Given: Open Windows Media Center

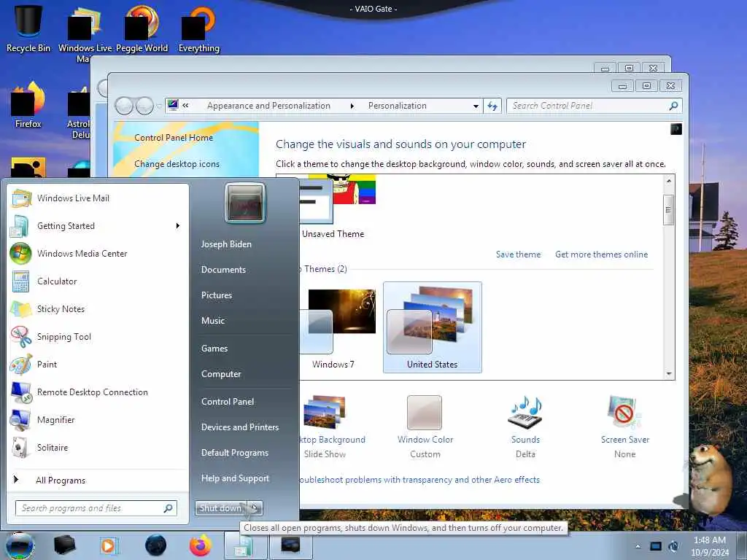Looking at the screenshot, I should (98, 253).
